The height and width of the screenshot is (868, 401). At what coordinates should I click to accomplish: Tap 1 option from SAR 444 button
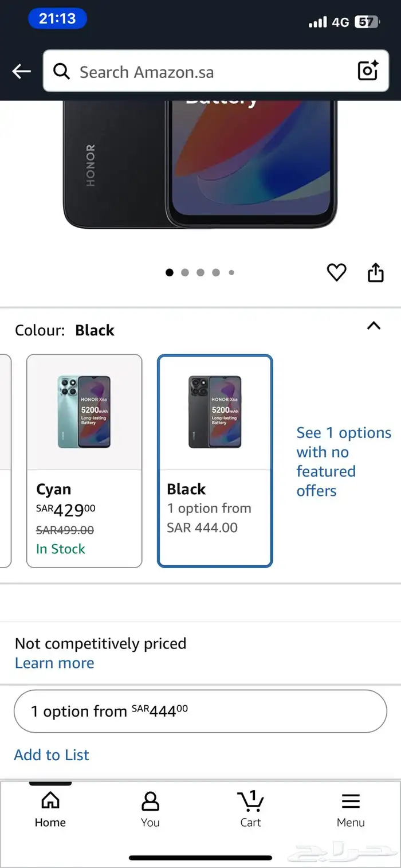click(200, 711)
